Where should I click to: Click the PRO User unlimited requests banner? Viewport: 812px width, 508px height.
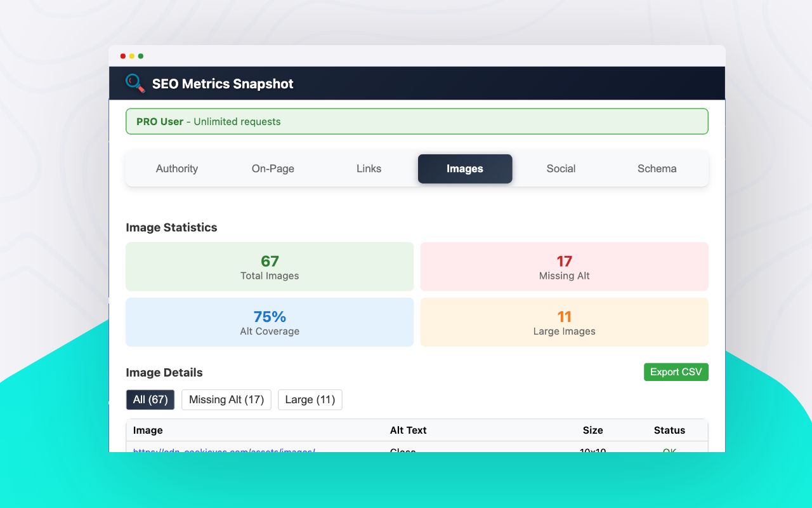417,121
